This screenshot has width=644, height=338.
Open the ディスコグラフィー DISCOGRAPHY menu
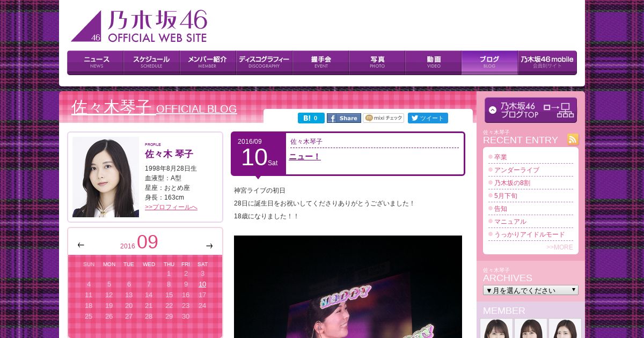click(264, 63)
